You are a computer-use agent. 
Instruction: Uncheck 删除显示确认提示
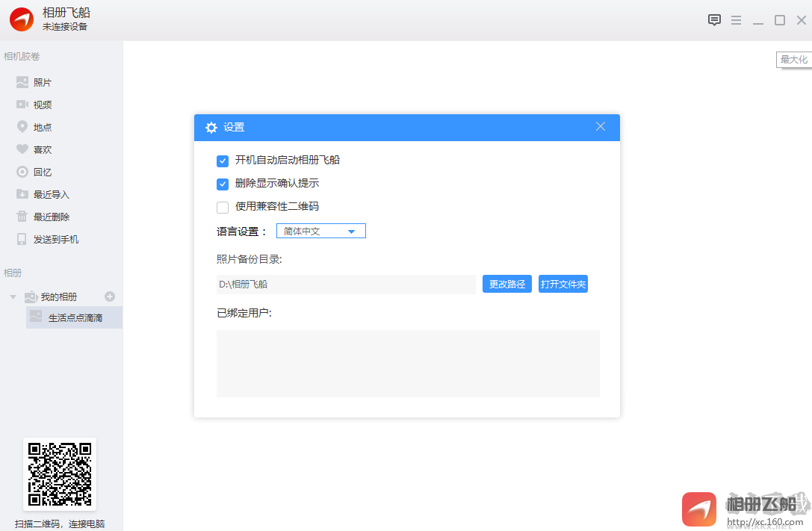(223, 183)
